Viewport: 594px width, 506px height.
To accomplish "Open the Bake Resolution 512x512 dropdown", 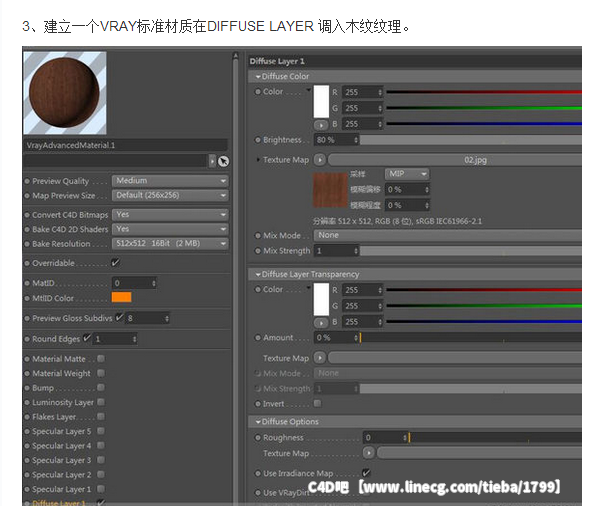I will click(x=170, y=244).
